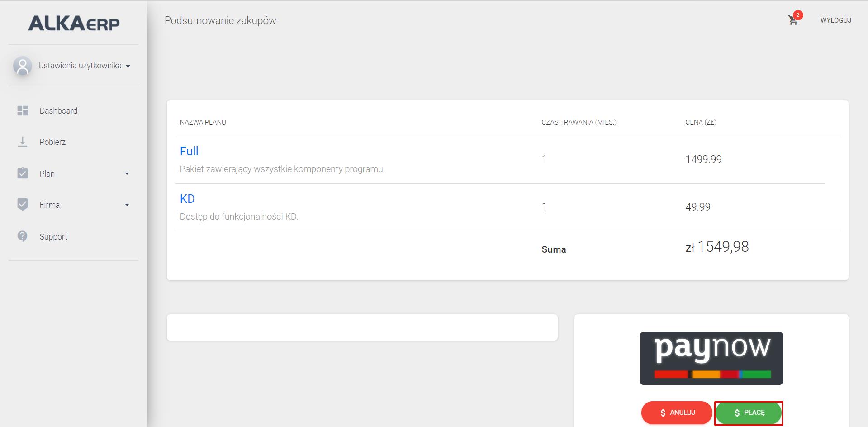The height and width of the screenshot is (427, 868).
Task: Click the total zł 1549,98
Action: coord(717,247)
